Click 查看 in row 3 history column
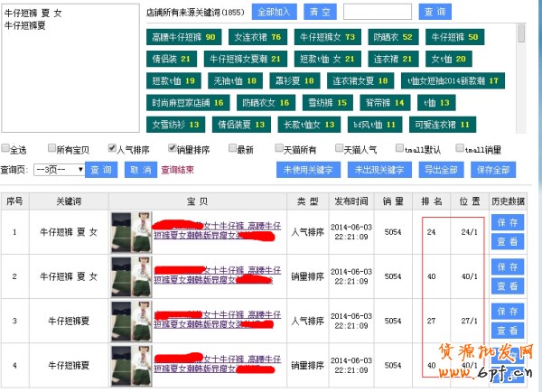 point(506,331)
